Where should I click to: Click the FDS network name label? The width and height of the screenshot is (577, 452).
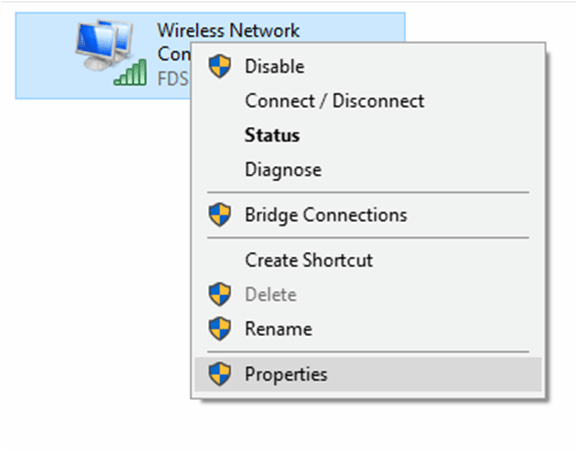click(173, 79)
